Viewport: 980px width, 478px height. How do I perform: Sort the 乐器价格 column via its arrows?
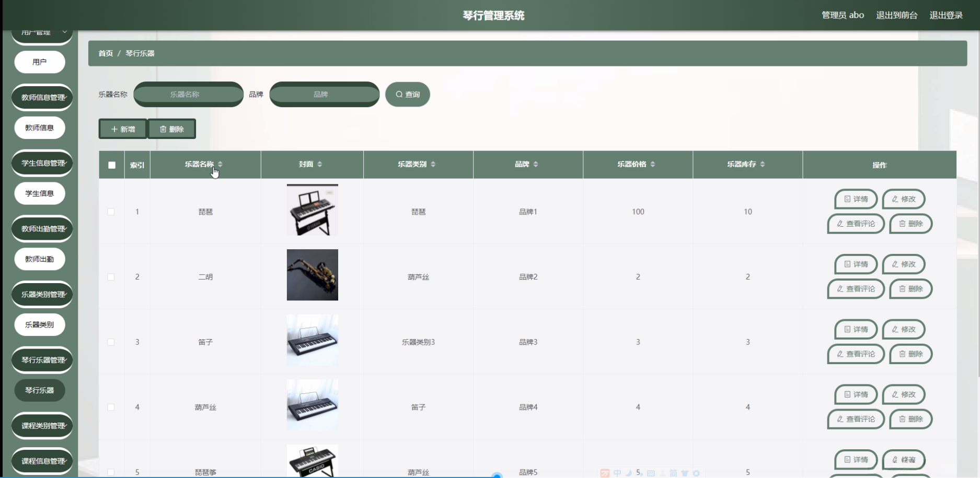pyautogui.click(x=652, y=164)
